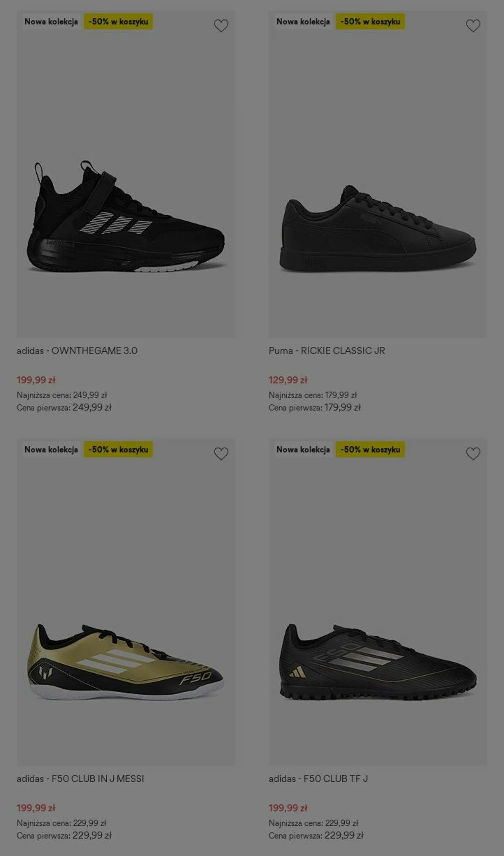This screenshot has width=504, height=856.
Task: Save adidas F50 CLUB TF J with heart icon
Action: pos(473,454)
